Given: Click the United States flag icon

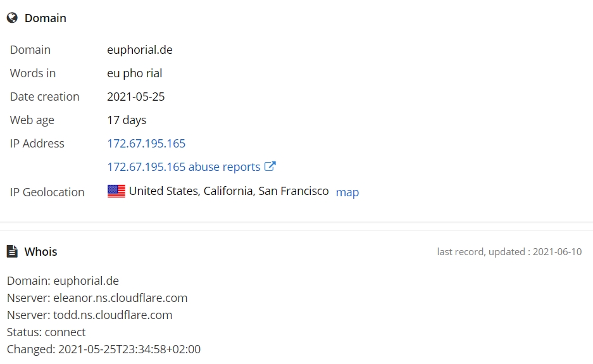Looking at the screenshot, I should pos(116,191).
